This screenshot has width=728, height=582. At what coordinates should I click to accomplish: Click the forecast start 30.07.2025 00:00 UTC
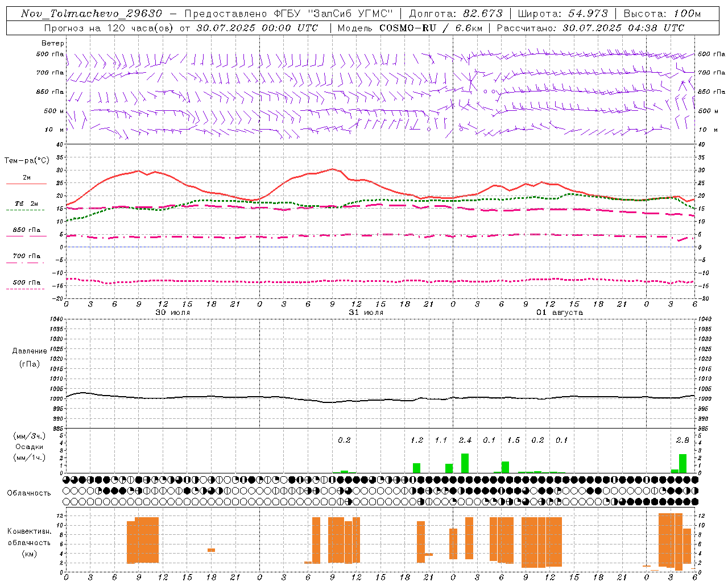click(x=257, y=28)
